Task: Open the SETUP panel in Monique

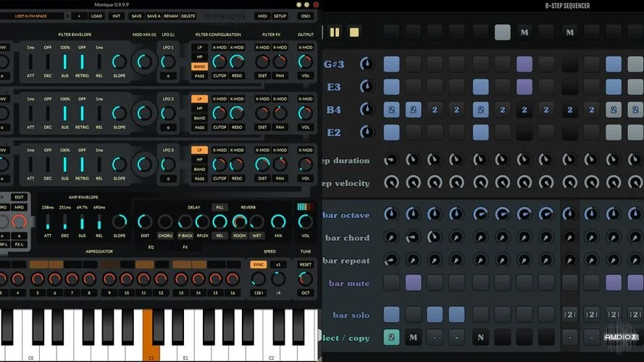Action: point(280,16)
